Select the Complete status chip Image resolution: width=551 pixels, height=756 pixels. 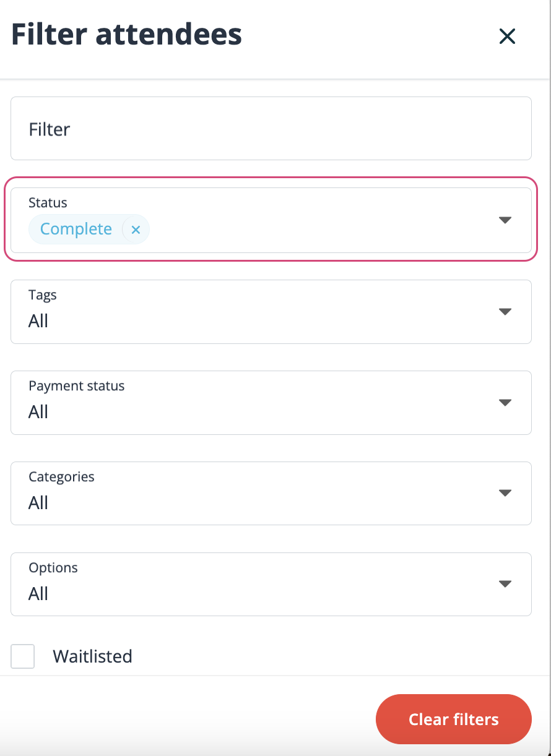pos(76,230)
